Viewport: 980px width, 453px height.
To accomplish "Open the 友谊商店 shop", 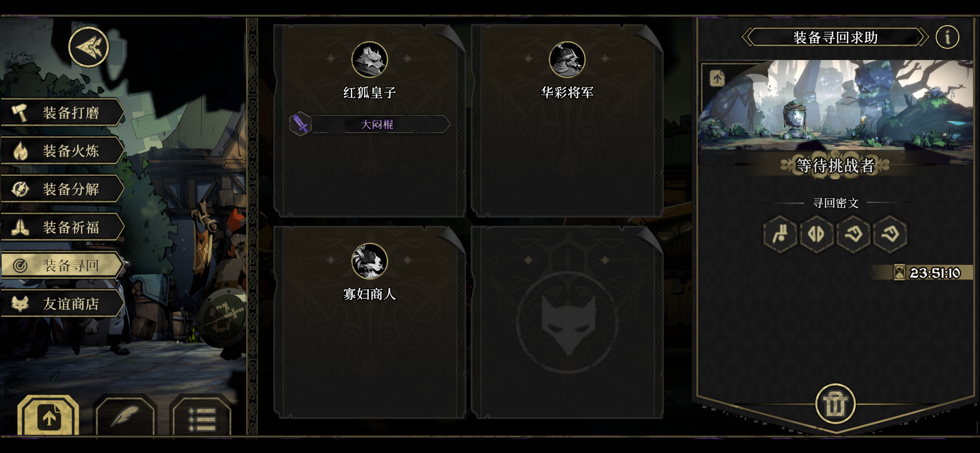I will pyautogui.click(x=62, y=304).
